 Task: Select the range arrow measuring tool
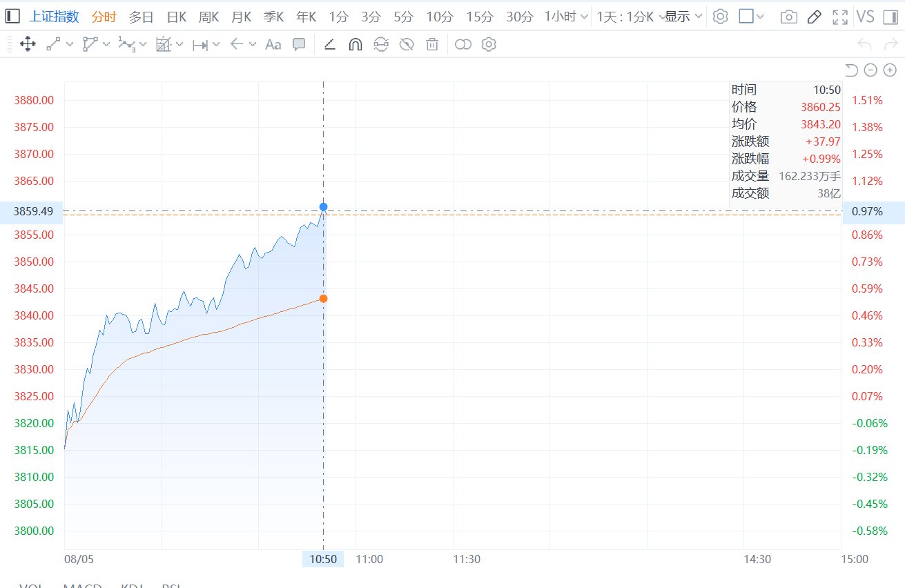[x=200, y=45]
